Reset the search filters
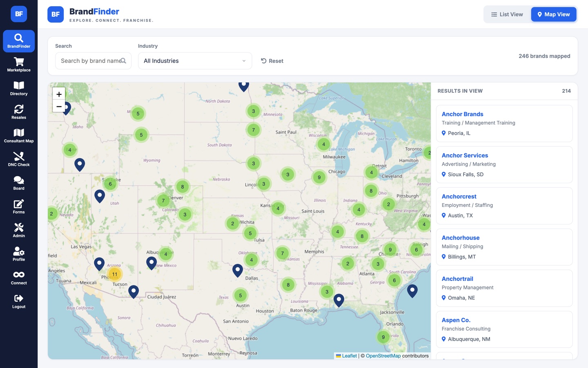The width and height of the screenshot is (588, 368). pyautogui.click(x=272, y=61)
